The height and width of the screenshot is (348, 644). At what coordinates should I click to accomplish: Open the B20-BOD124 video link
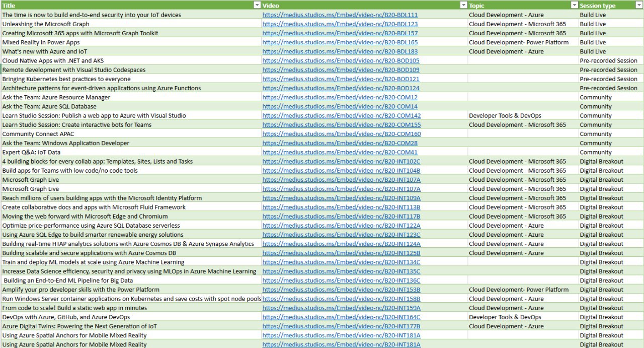click(341, 88)
